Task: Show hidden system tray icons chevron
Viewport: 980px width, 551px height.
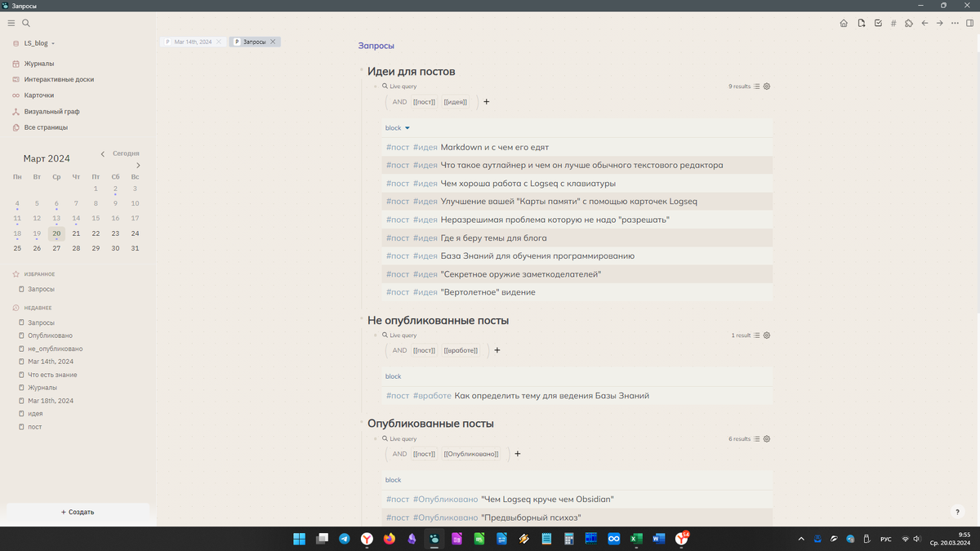Action: tap(801, 539)
